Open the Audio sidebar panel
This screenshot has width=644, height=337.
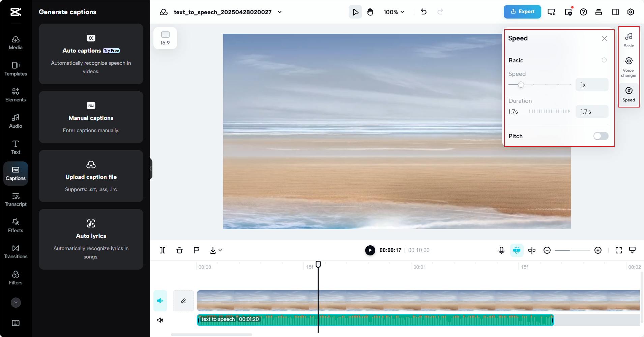pyautogui.click(x=16, y=121)
